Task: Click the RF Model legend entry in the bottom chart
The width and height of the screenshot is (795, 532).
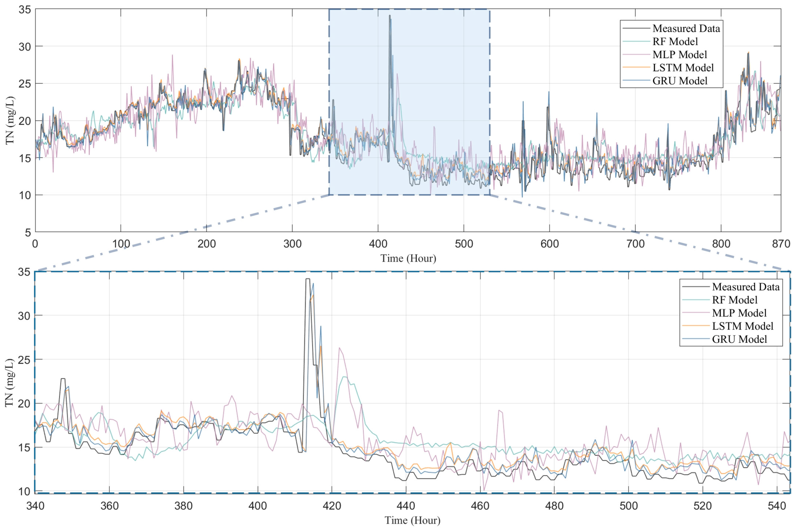Action: point(734,300)
